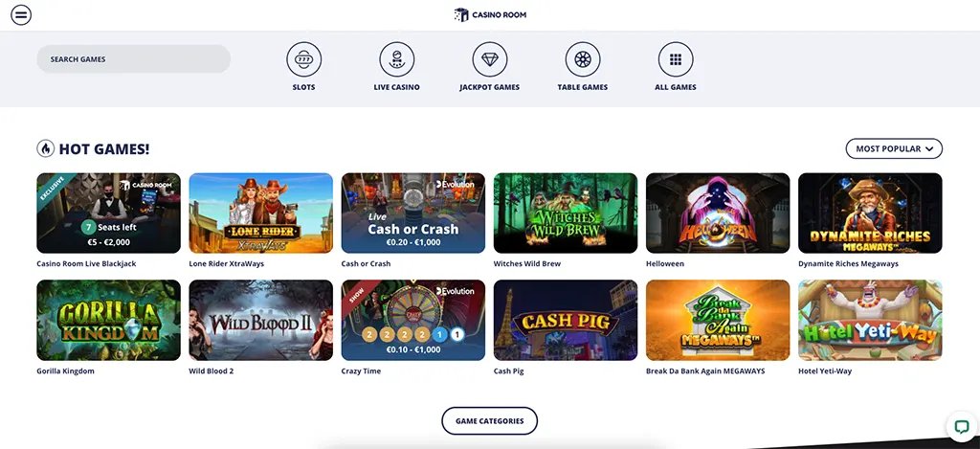
Task: Open the hamburger menu icon
Action: [21, 14]
